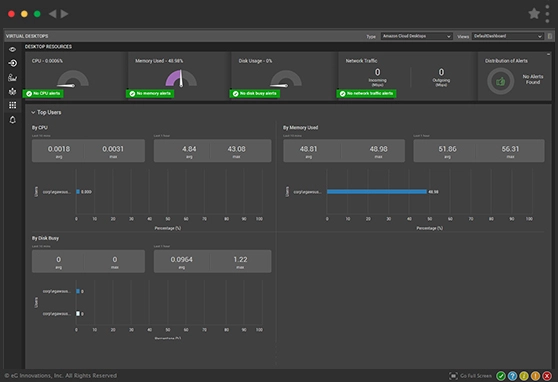Open the alerts bell icon in sidebar

[12, 120]
